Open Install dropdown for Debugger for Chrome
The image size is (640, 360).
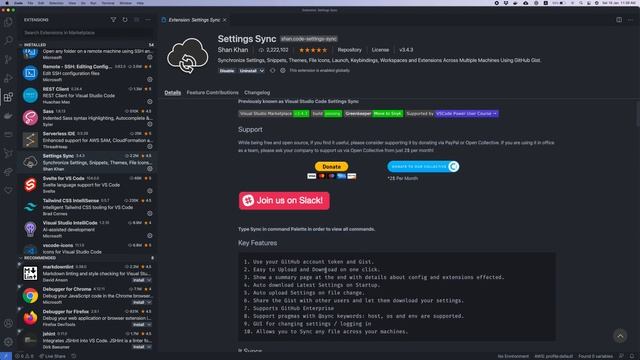149,302
